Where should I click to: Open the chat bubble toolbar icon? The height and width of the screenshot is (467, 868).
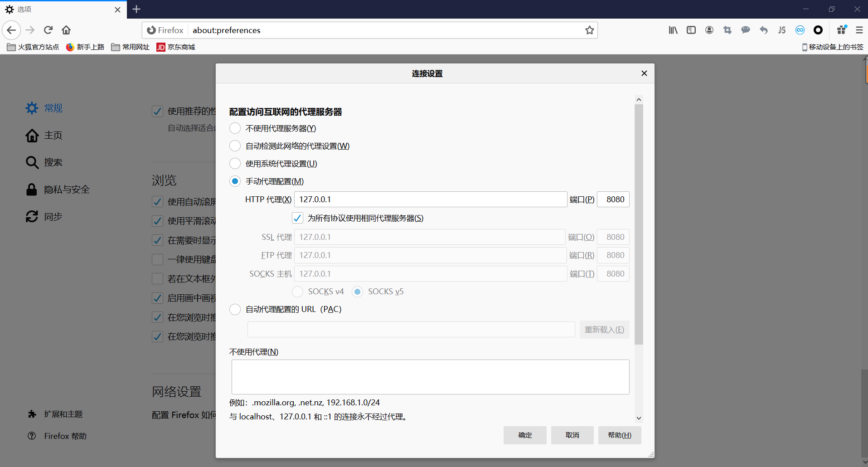click(746, 30)
